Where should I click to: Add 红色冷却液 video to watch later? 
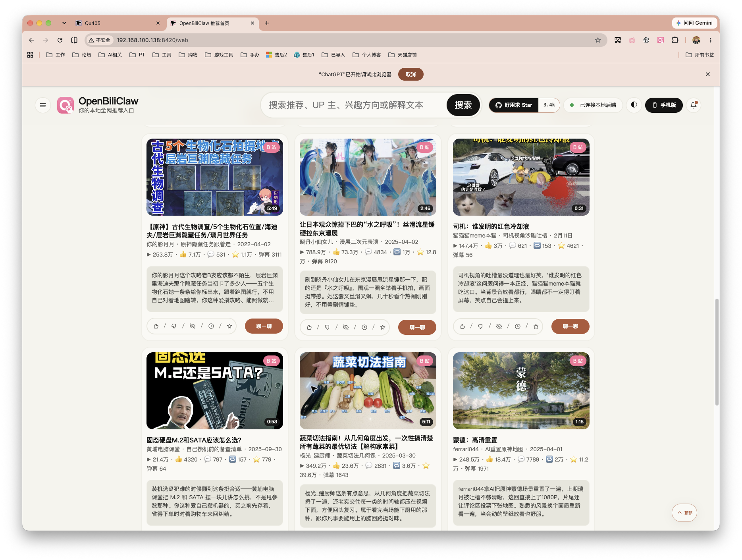click(x=518, y=326)
